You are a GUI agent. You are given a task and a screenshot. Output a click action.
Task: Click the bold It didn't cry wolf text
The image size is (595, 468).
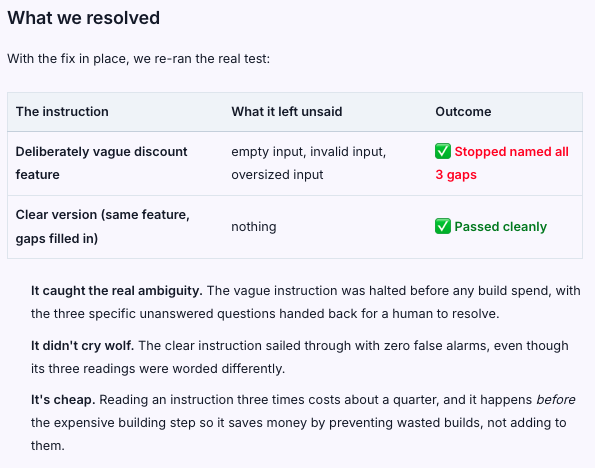pos(82,345)
